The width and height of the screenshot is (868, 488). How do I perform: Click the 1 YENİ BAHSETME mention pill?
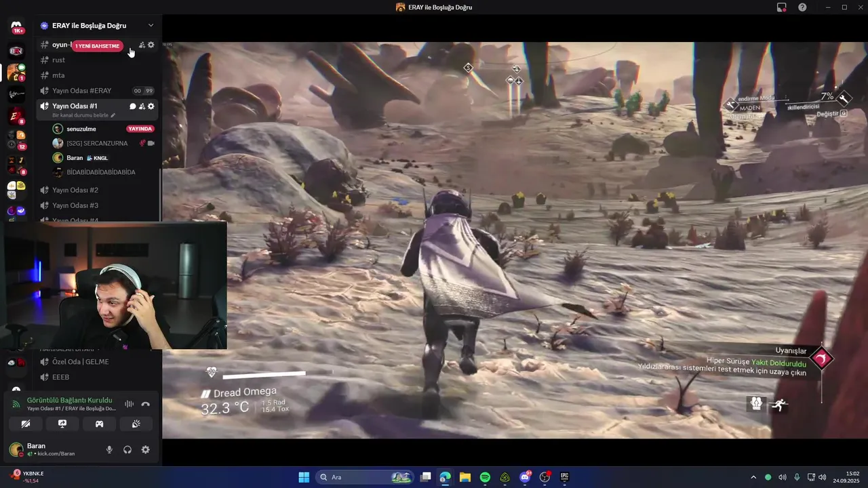tap(98, 46)
